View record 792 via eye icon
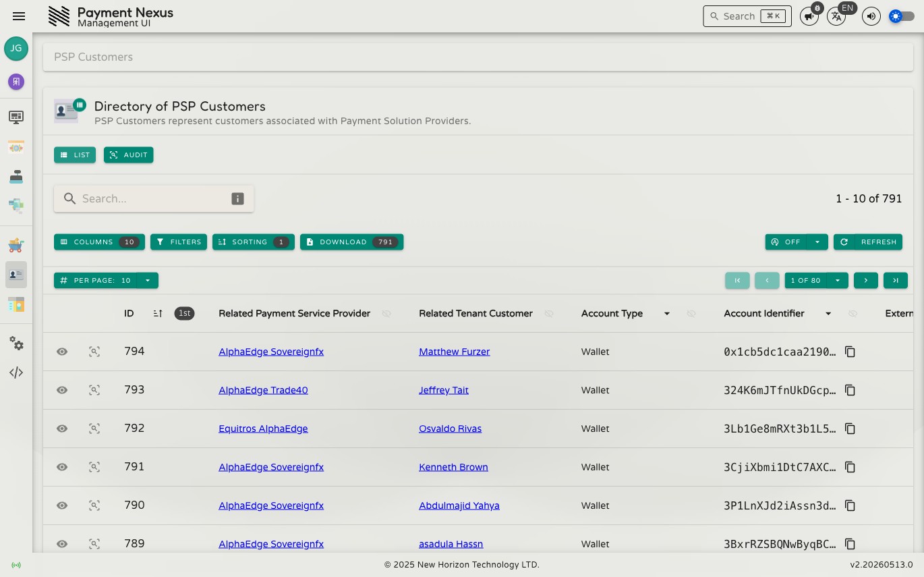 coord(62,429)
